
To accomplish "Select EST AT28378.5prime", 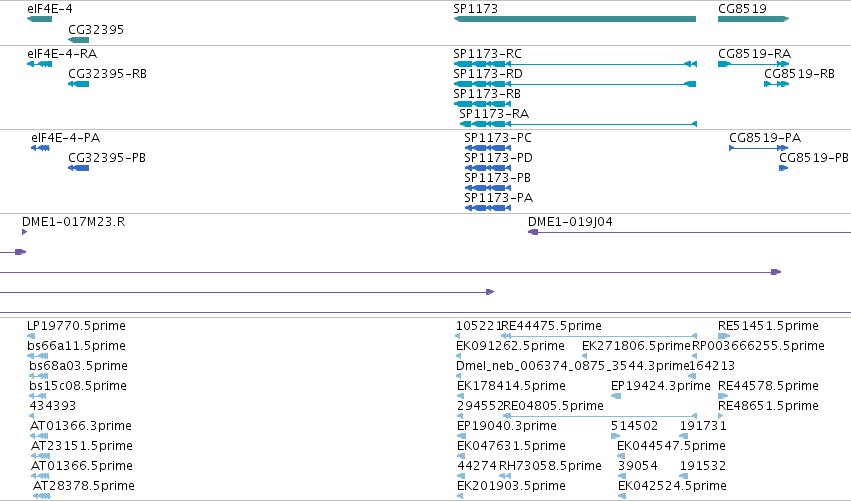I will [42, 496].
